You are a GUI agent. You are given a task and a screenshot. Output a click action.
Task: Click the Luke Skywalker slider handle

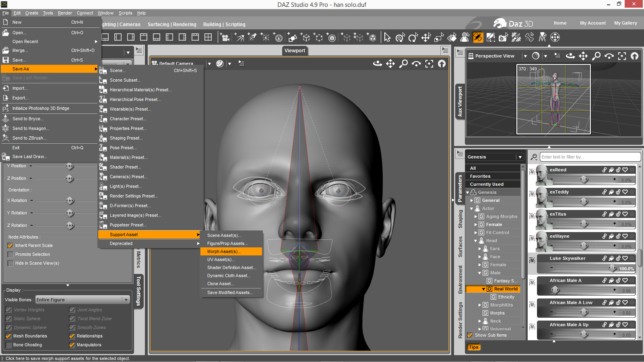613,268
